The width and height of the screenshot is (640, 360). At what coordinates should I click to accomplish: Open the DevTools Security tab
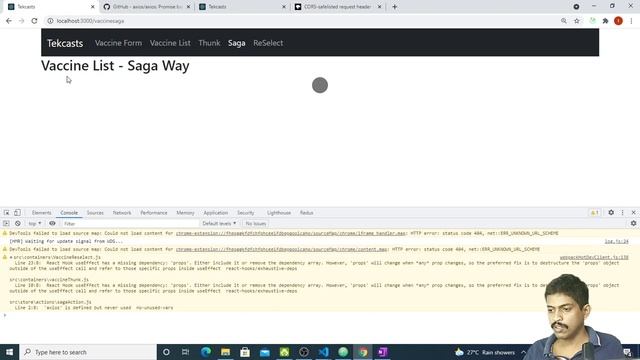coord(246,213)
